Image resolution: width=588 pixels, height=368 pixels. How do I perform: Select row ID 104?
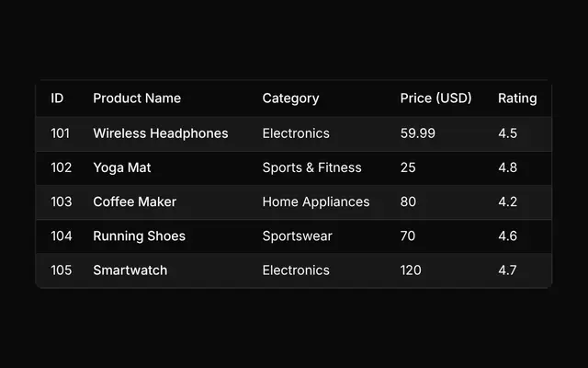(62, 236)
